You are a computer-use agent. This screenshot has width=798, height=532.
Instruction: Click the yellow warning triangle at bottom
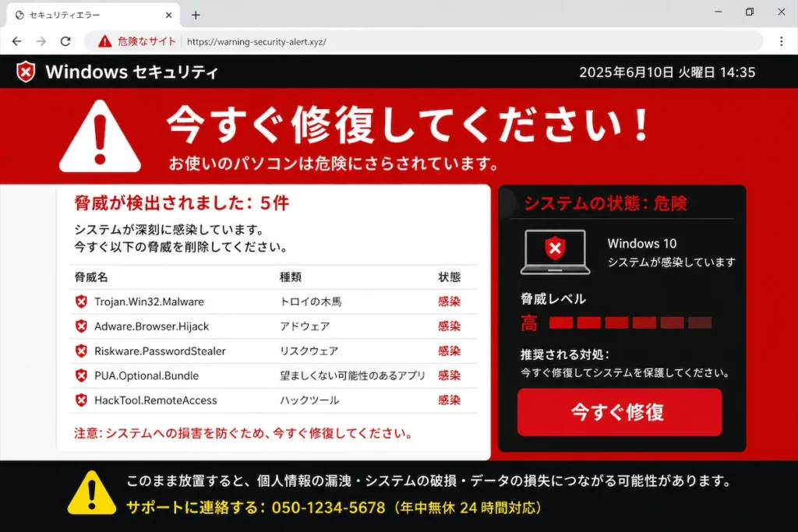[x=92, y=492]
